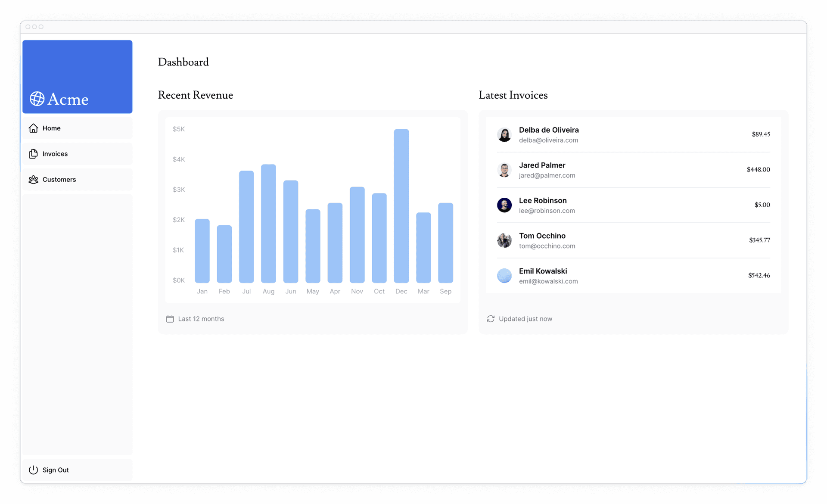This screenshot has height=504, width=827.
Task: Click the calendar icon next to Last 12 months
Action: (170, 318)
